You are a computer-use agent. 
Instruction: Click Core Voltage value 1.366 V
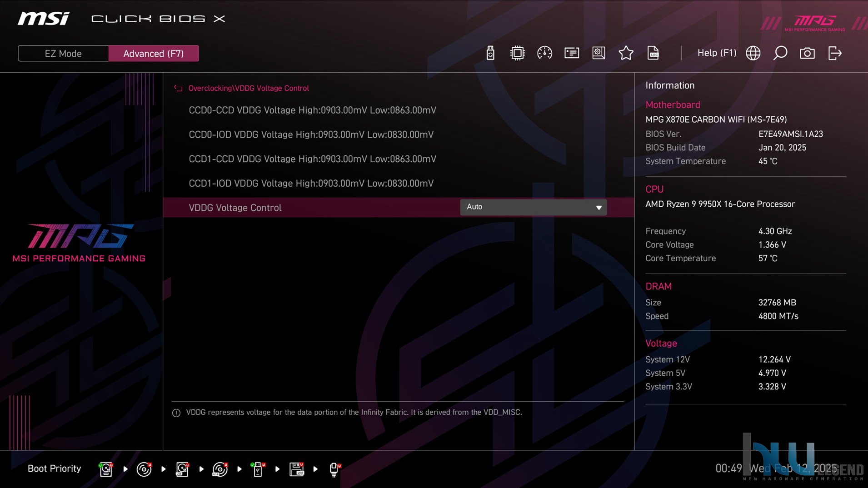pos(772,245)
